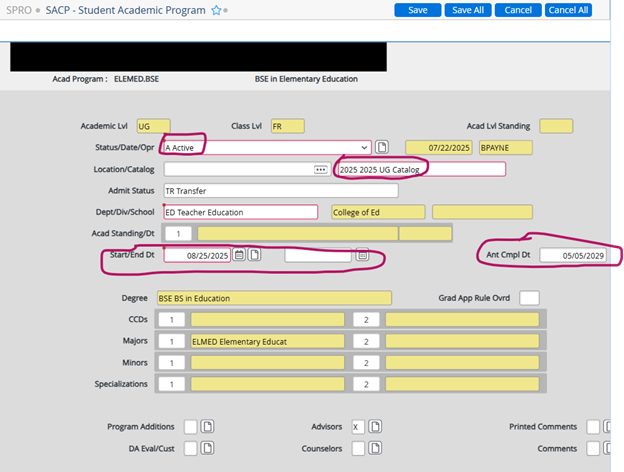
Task: Open the detail page icon next to the Status dropdown
Action: [x=381, y=148]
